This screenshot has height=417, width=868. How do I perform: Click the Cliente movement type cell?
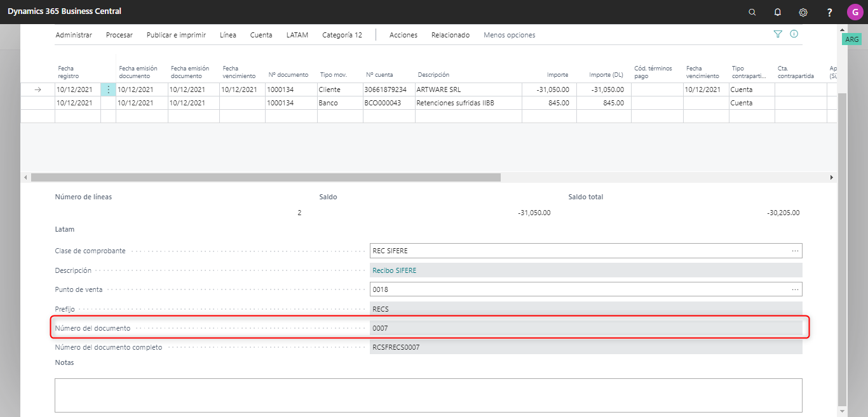340,89
